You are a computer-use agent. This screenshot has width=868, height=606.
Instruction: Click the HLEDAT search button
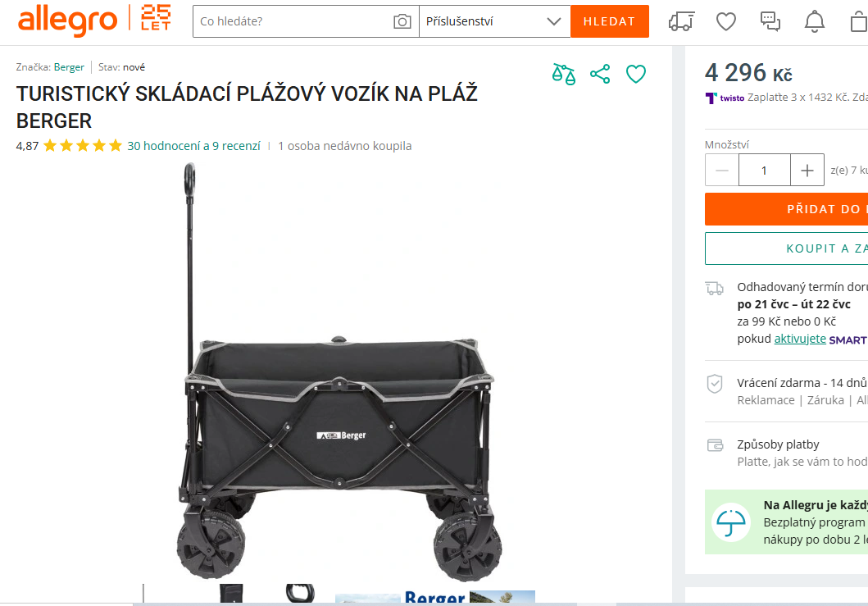[x=610, y=21]
